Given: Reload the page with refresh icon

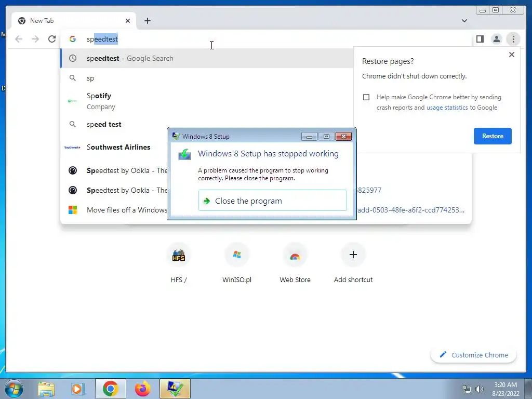Looking at the screenshot, I should tap(52, 39).
